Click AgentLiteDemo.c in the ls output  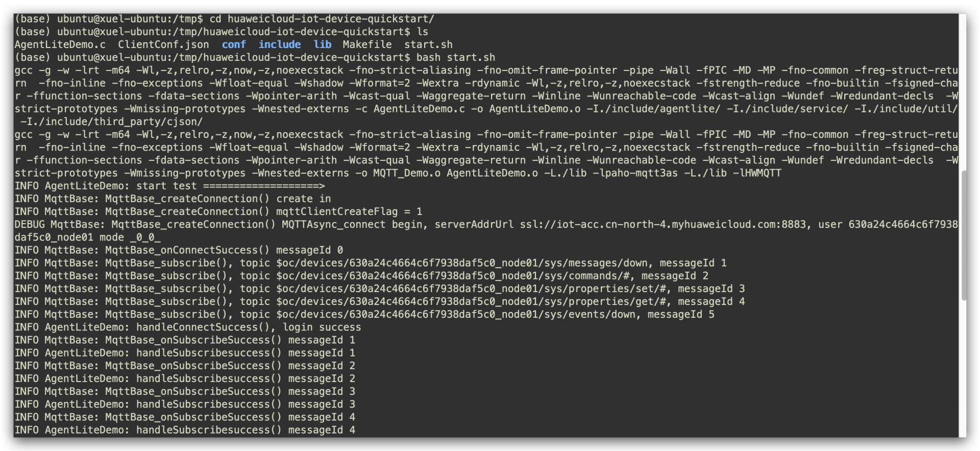click(60, 44)
